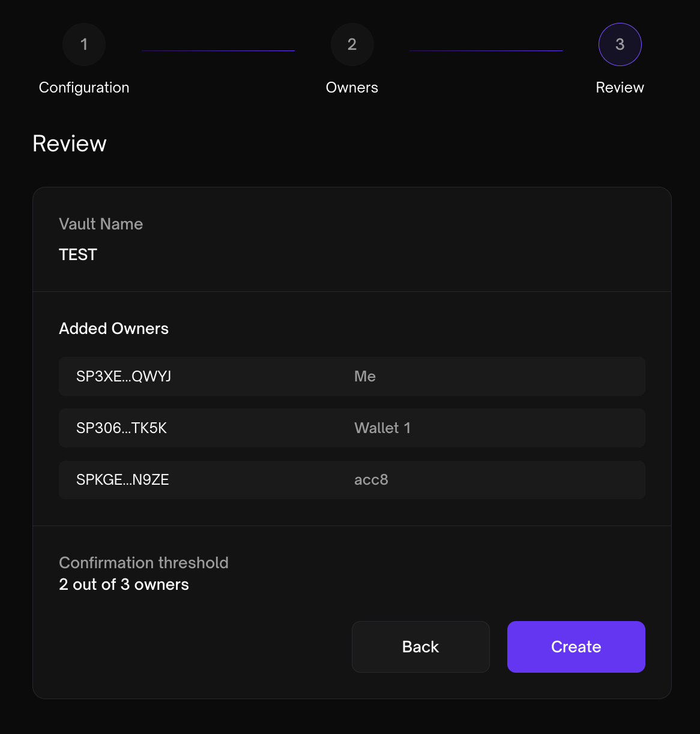The width and height of the screenshot is (700, 734).
Task: Select the Review label under step 3
Action: (x=620, y=88)
